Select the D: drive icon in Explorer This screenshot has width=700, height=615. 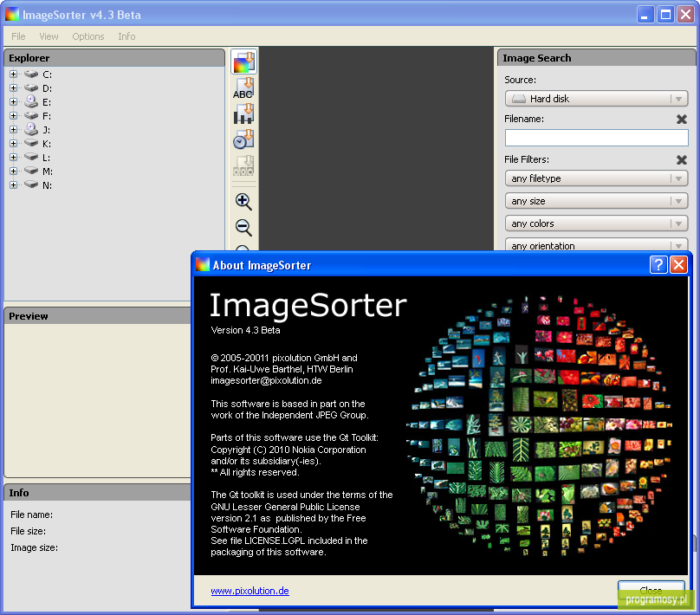coord(31,88)
